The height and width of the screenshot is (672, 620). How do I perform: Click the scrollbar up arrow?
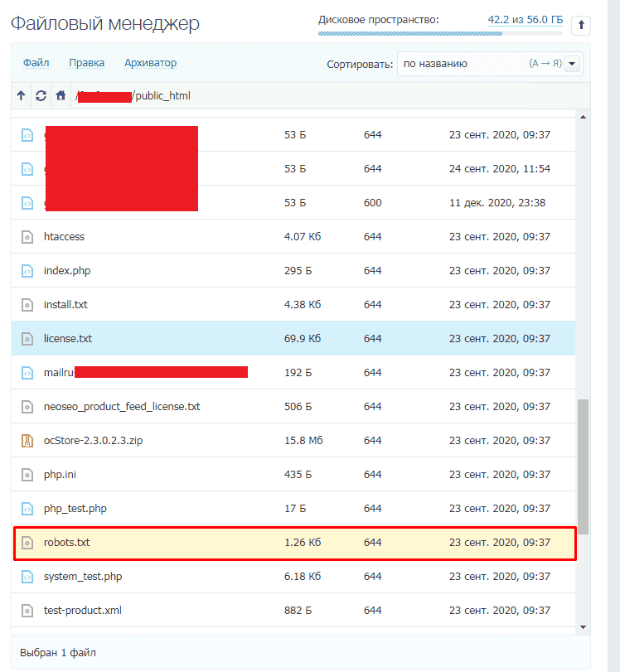point(584,117)
